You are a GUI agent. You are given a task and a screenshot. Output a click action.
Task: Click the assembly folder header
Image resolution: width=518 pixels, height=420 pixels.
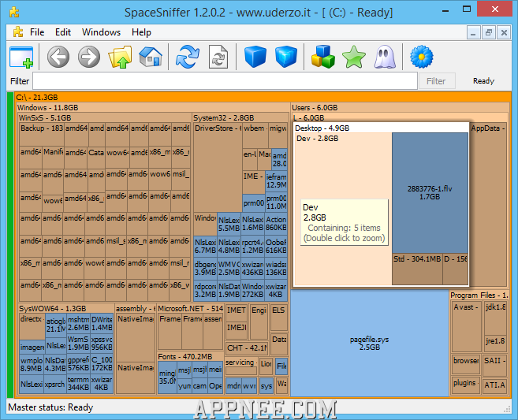[x=136, y=308]
